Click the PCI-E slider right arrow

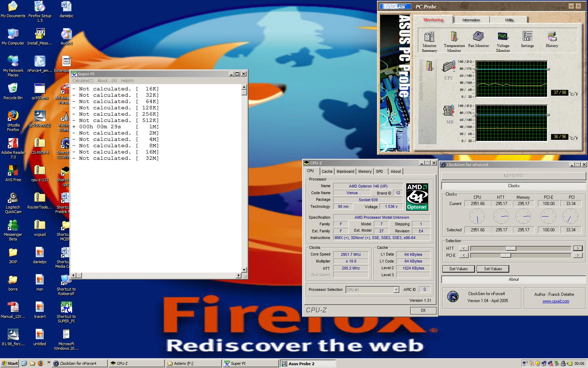click(x=577, y=255)
